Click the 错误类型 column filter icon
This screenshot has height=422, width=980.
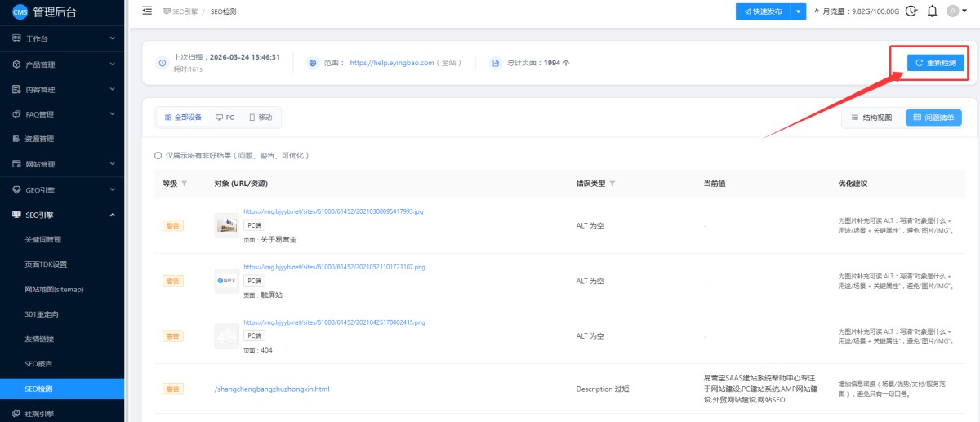pyautogui.click(x=612, y=184)
